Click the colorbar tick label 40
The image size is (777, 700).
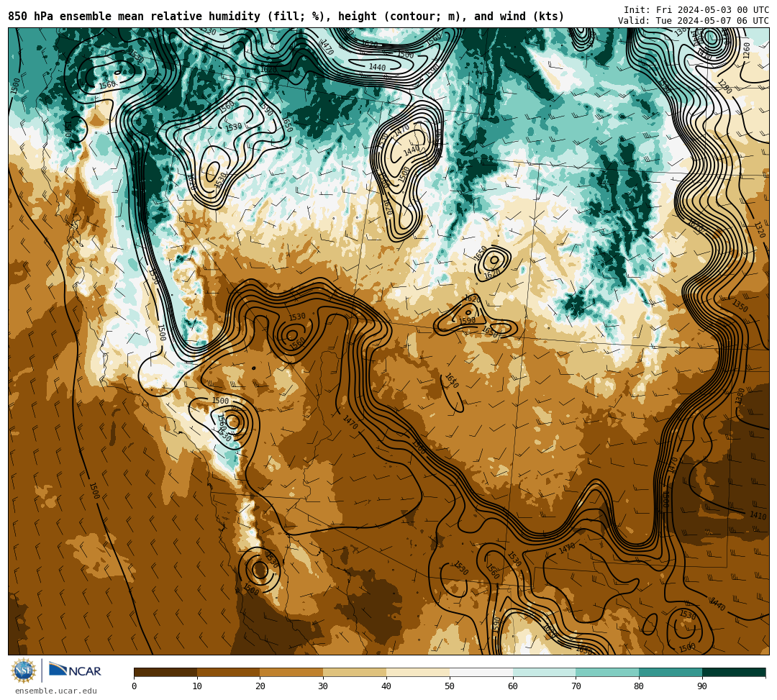click(386, 686)
